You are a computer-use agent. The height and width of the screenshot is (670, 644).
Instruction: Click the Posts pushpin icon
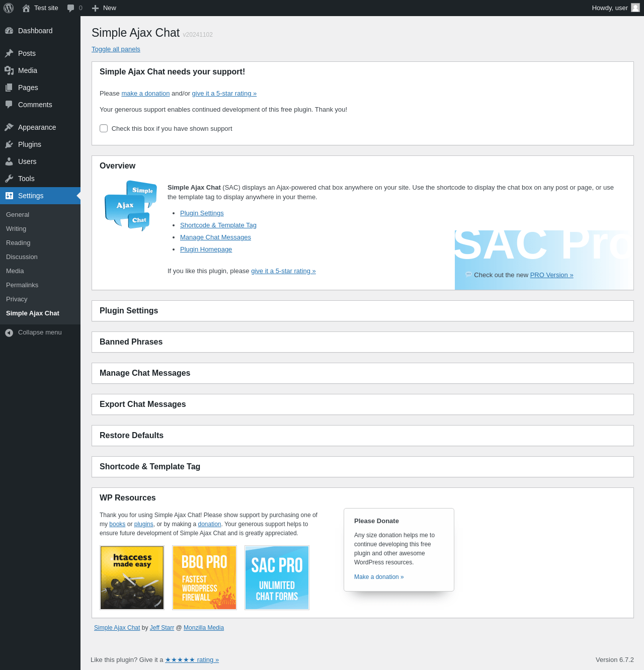coord(9,53)
